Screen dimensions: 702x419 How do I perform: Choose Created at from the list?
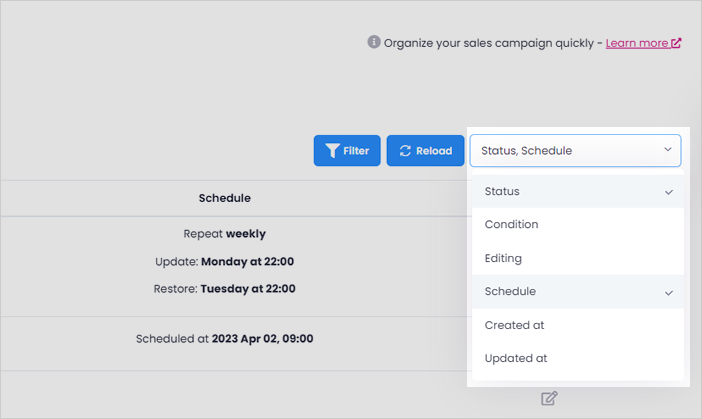pos(578,325)
